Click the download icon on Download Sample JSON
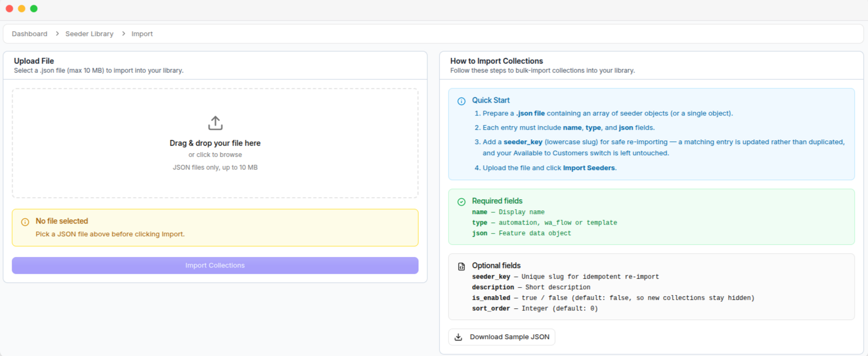 tap(459, 337)
